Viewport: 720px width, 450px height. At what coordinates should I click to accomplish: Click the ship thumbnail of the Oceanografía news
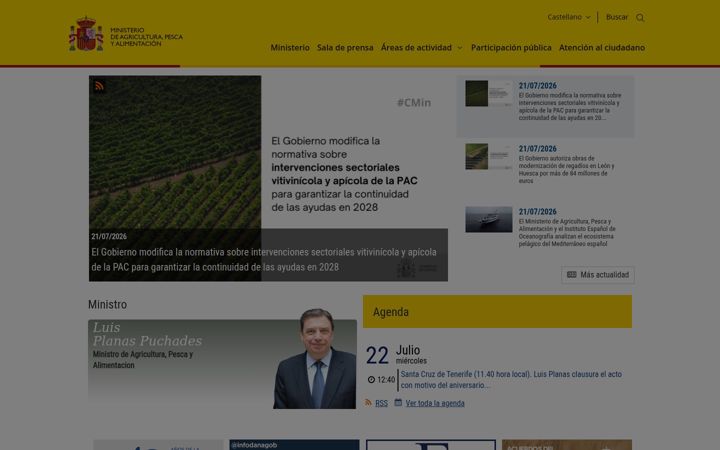point(489,219)
